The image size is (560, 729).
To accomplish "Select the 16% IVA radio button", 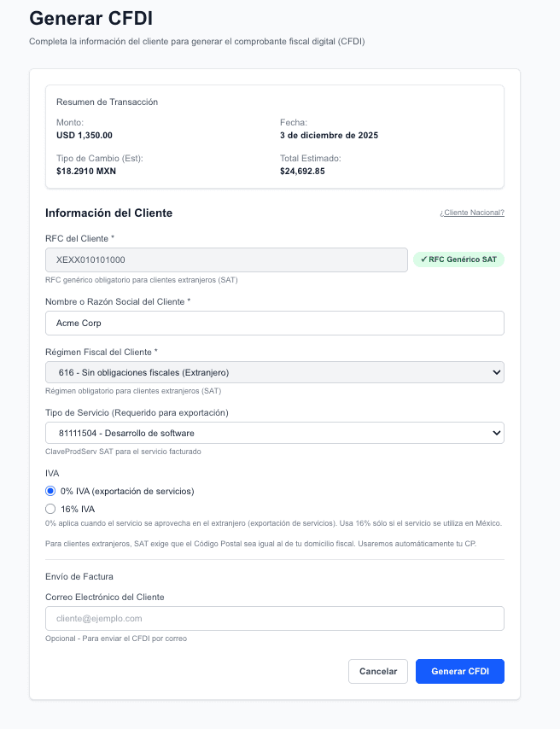I will tap(49, 508).
